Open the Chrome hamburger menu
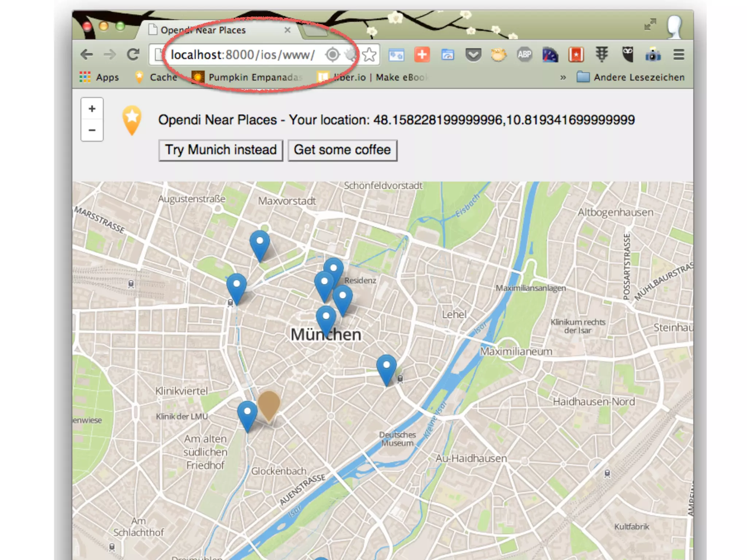Screen dimensions: 747x560 click(x=678, y=55)
